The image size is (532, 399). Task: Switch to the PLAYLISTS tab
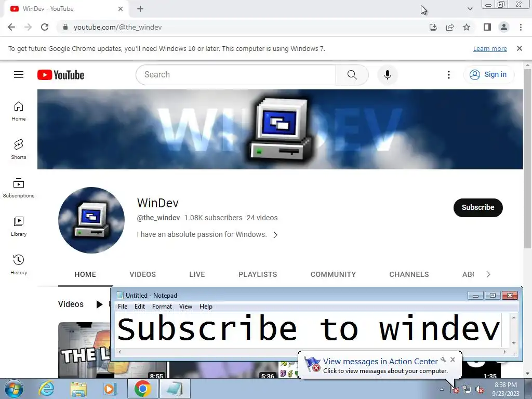pos(258,274)
